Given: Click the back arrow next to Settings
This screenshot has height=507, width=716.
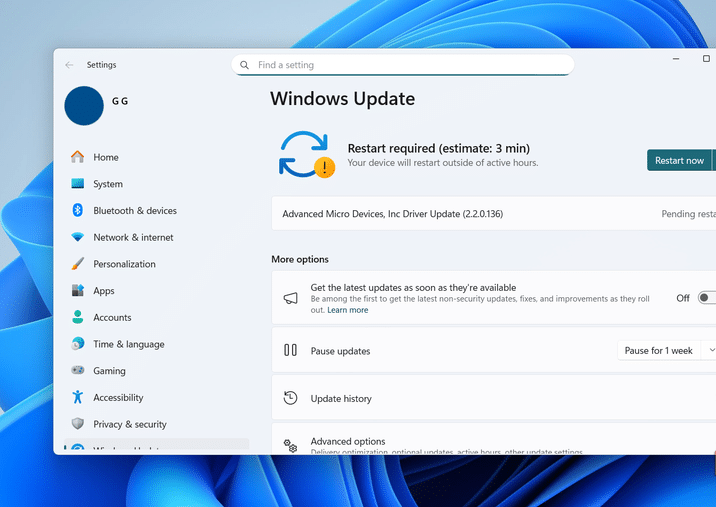Looking at the screenshot, I should pos(69,65).
